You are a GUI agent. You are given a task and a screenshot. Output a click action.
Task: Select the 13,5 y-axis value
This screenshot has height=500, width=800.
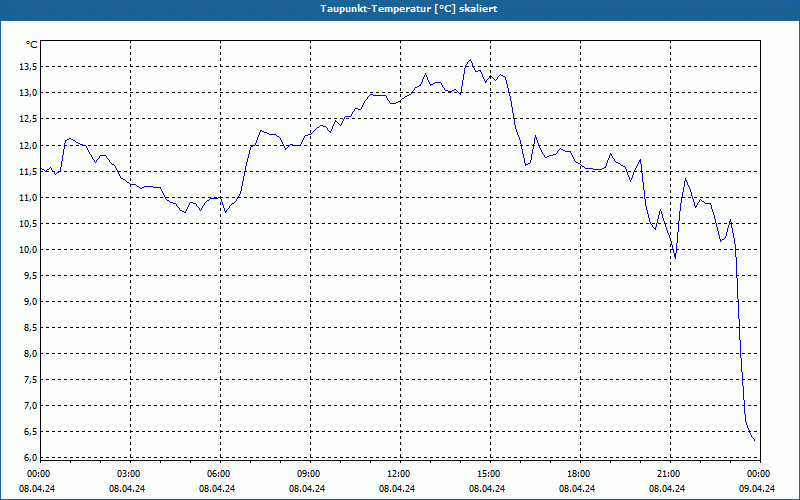(29, 67)
